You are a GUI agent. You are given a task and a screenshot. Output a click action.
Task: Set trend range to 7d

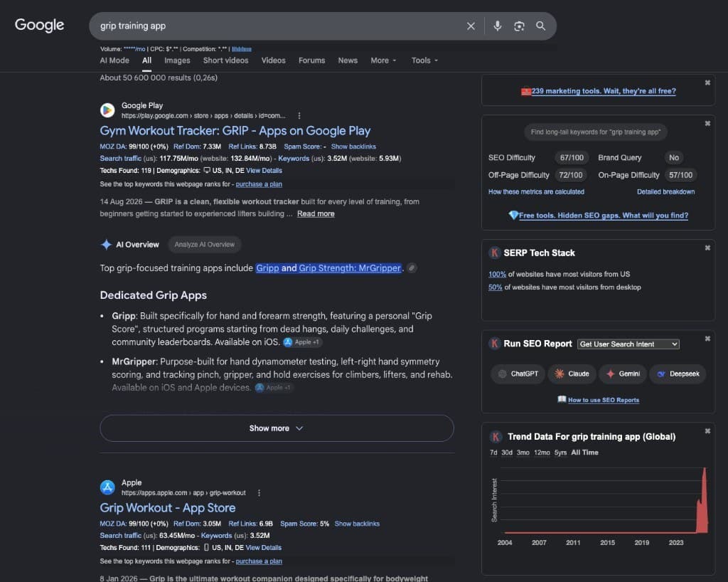pyautogui.click(x=493, y=453)
